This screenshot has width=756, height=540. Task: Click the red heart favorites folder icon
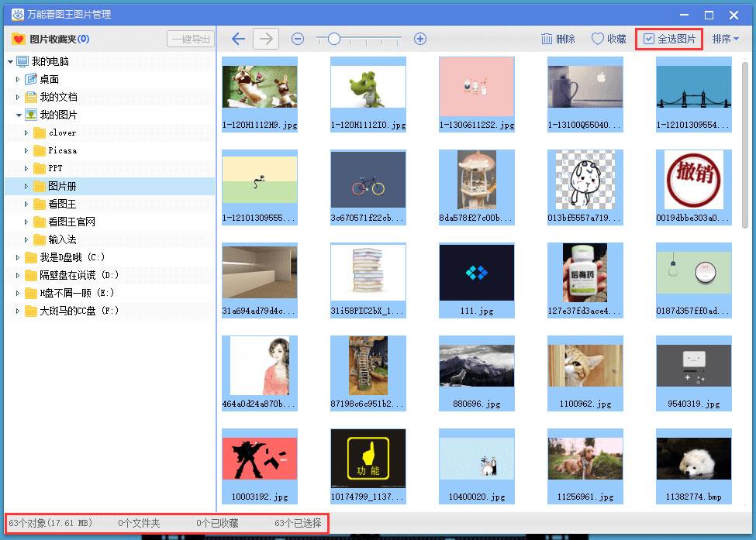pos(19,39)
